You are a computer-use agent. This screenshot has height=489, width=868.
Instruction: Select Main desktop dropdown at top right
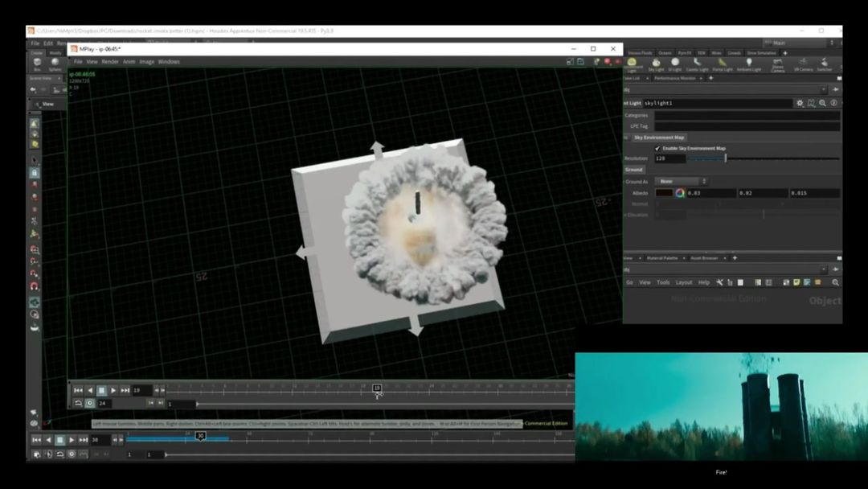pos(798,43)
